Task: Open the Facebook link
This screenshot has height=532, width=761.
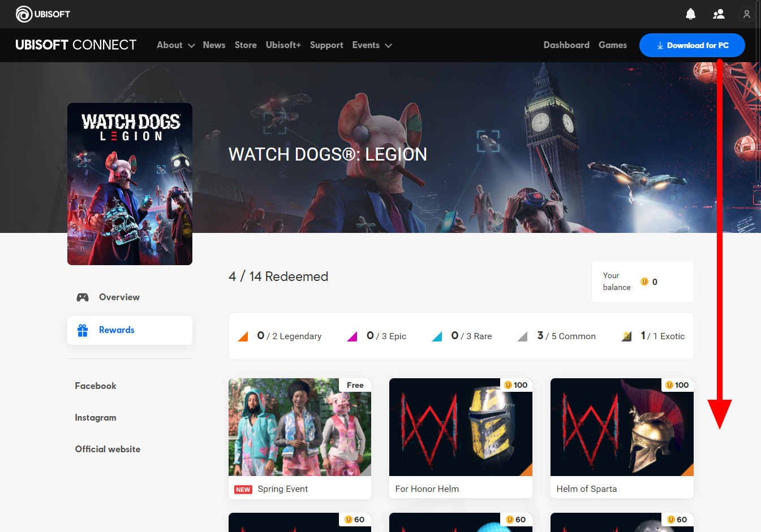Action: coord(96,386)
